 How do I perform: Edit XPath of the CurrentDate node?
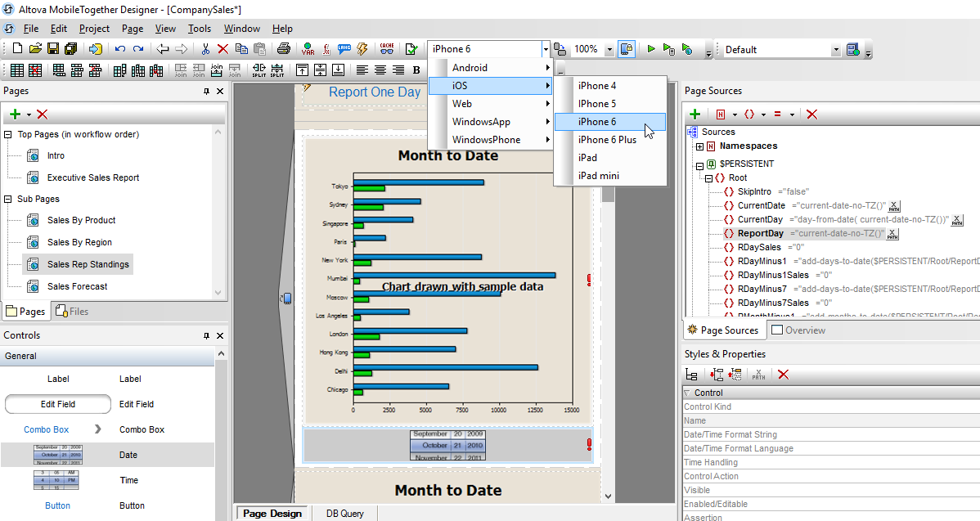click(x=893, y=206)
